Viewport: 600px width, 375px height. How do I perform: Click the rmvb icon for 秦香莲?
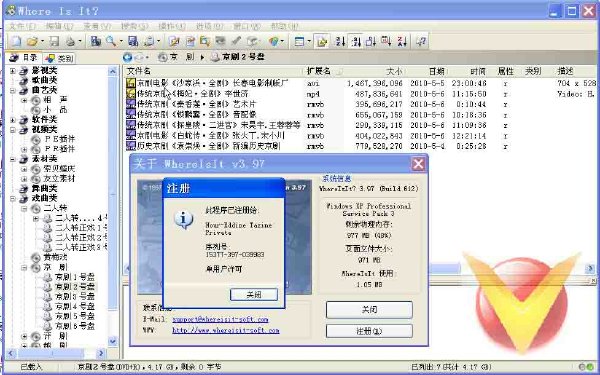[x=131, y=104]
